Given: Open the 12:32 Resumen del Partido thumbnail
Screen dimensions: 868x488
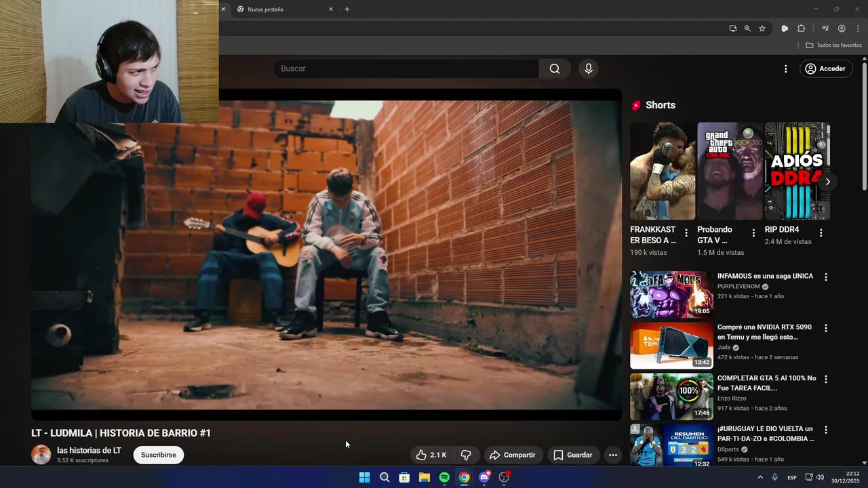Looking at the screenshot, I should (x=671, y=445).
